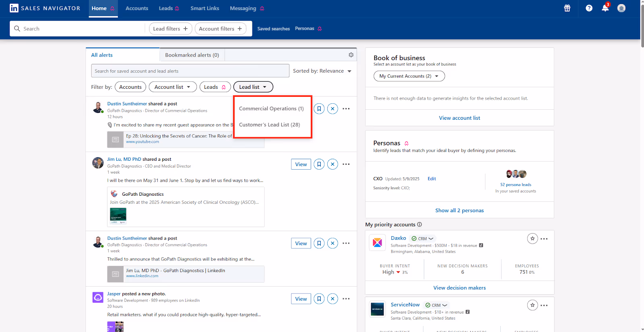Focus the main Search field

pyautogui.click(x=78, y=29)
